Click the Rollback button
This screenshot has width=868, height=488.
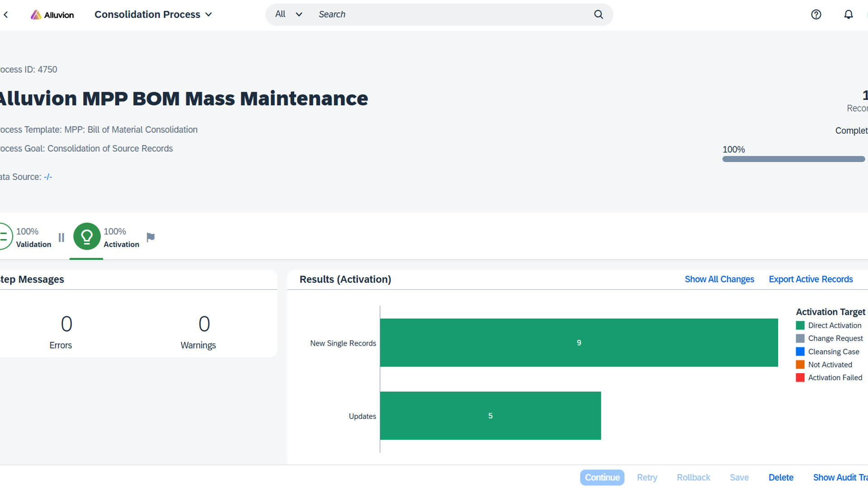click(x=693, y=478)
